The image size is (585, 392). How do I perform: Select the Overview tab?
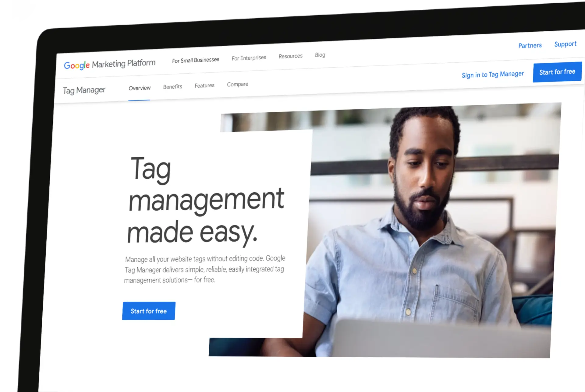pos(140,88)
